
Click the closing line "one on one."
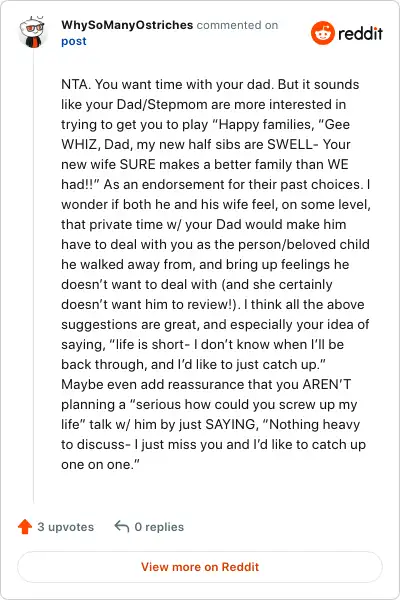(98, 465)
